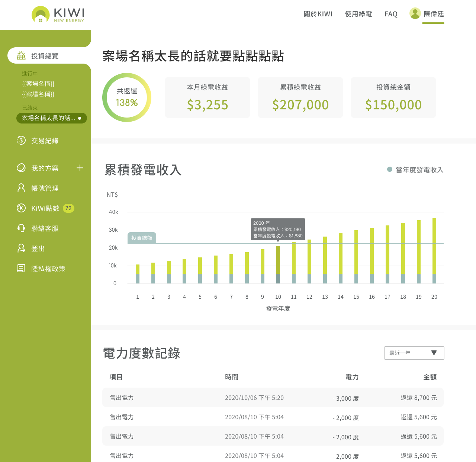Click the 電力 column header

[352, 377]
